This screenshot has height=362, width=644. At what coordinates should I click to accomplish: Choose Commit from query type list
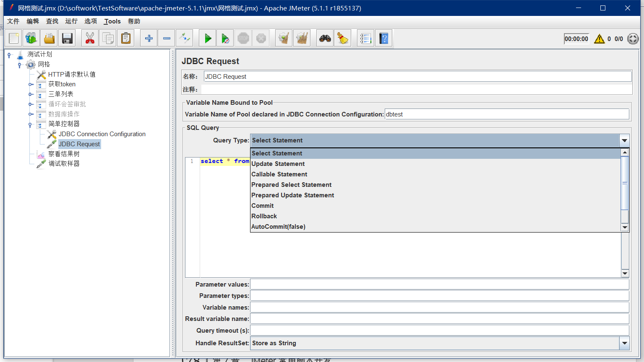click(435, 206)
